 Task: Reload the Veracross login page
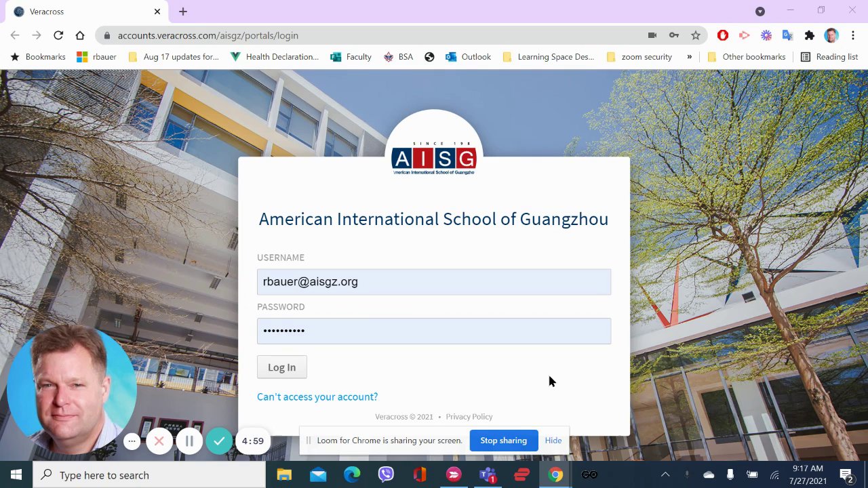[58, 35]
